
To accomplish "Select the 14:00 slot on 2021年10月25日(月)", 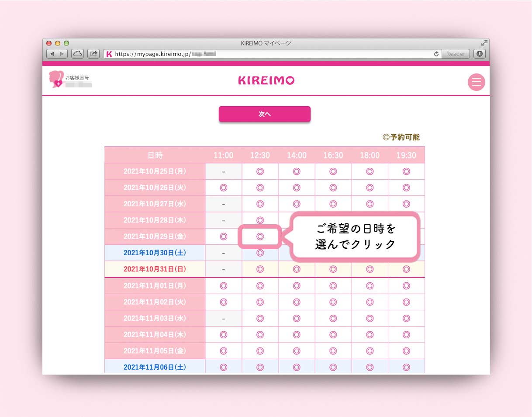I will (x=297, y=171).
